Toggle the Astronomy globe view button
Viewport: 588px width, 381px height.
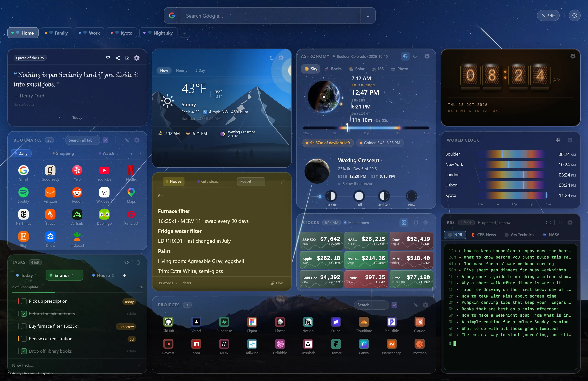[405, 56]
